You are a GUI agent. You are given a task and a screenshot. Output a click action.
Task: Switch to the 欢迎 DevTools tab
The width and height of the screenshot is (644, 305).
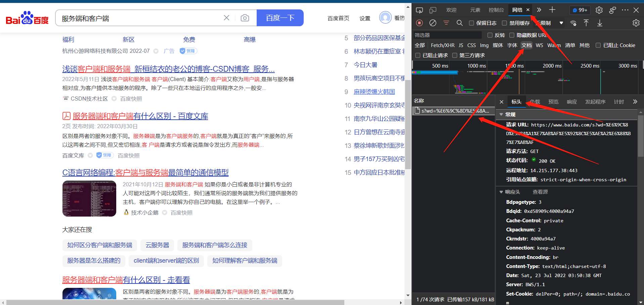click(x=451, y=10)
